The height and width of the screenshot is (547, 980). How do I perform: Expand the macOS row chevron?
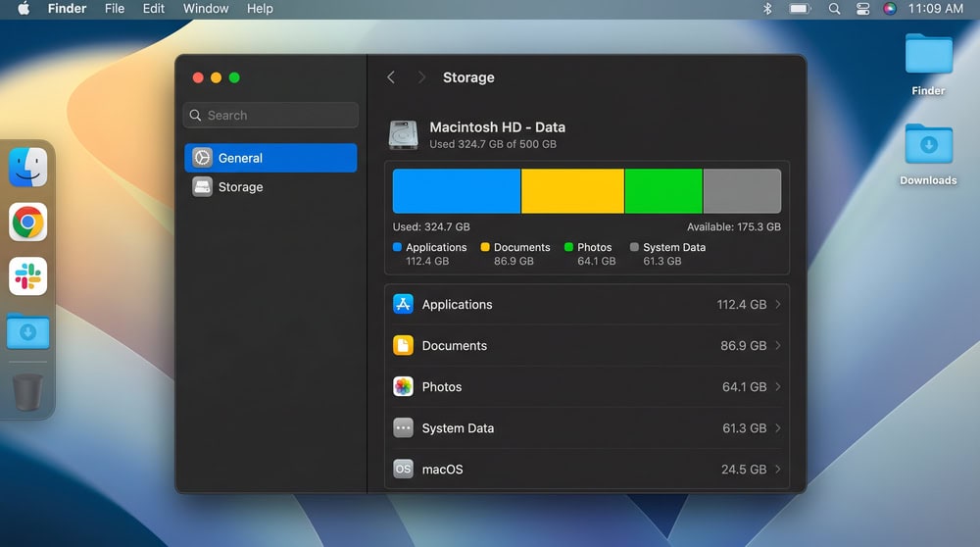778,470
